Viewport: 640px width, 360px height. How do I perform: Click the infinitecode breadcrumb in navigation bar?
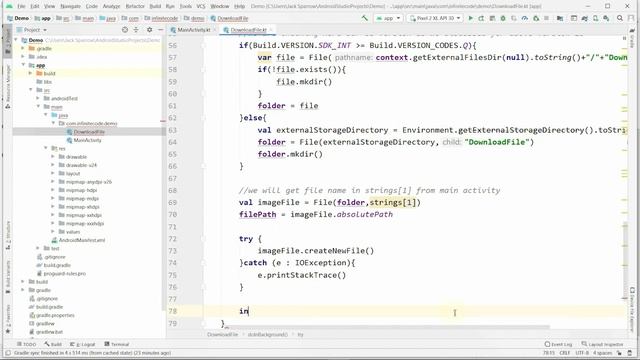(x=162, y=18)
